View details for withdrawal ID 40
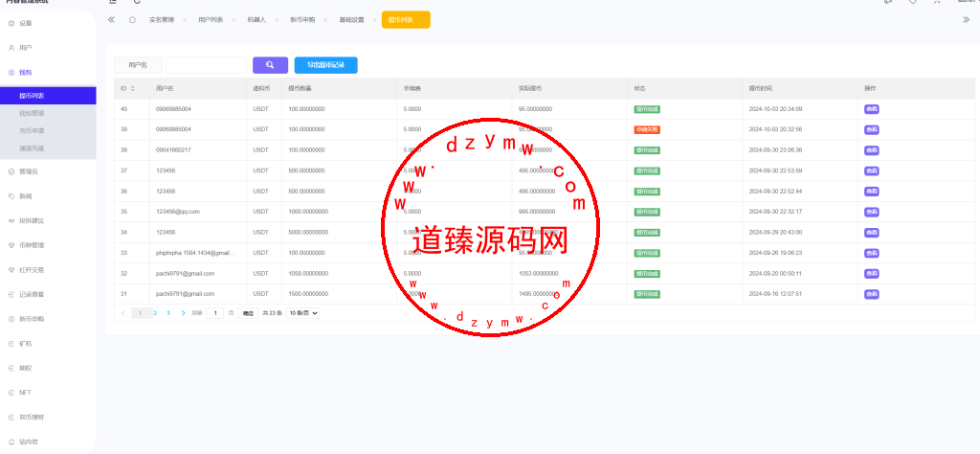 (x=871, y=109)
